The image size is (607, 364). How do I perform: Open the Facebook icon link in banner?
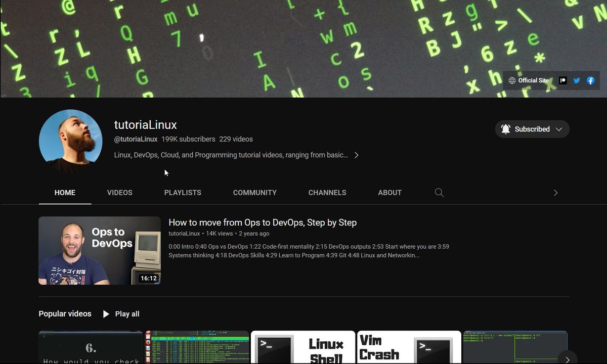click(x=590, y=80)
